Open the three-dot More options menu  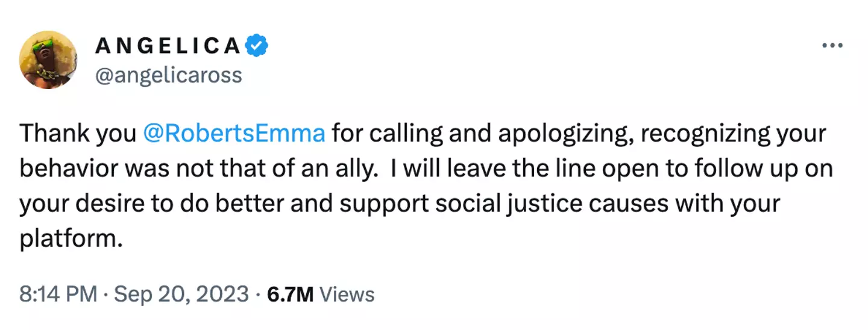[x=832, y=46]
